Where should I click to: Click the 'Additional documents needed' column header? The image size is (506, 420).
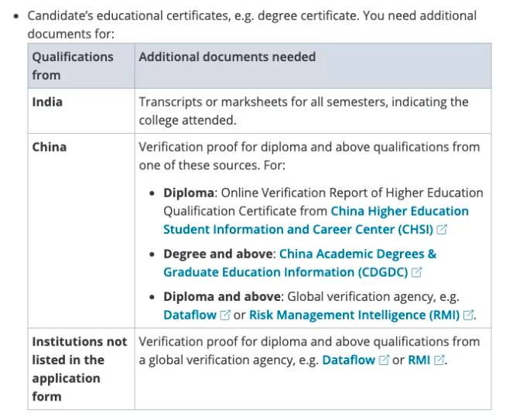click(x=227, y=57)
